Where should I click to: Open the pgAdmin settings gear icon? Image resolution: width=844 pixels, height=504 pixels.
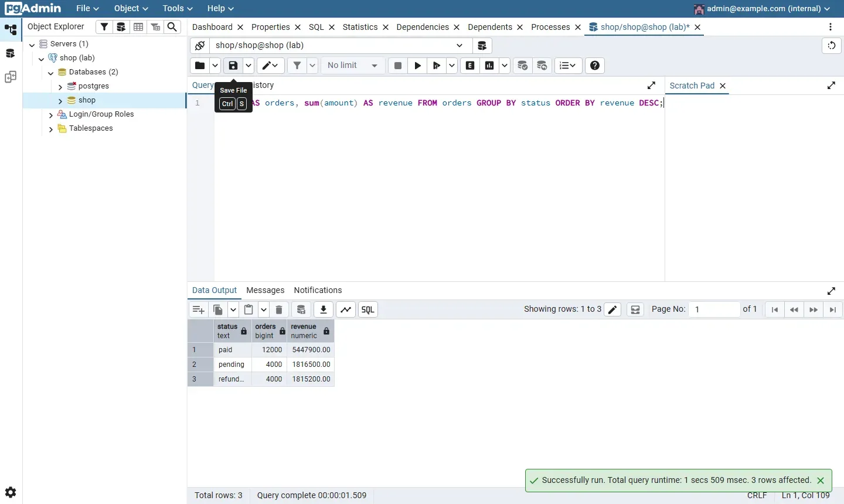(11, 492)
